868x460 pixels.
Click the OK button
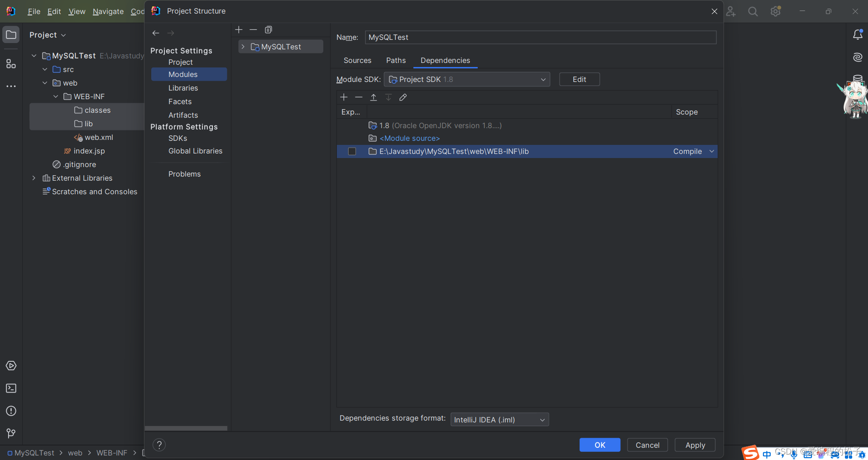600,445
